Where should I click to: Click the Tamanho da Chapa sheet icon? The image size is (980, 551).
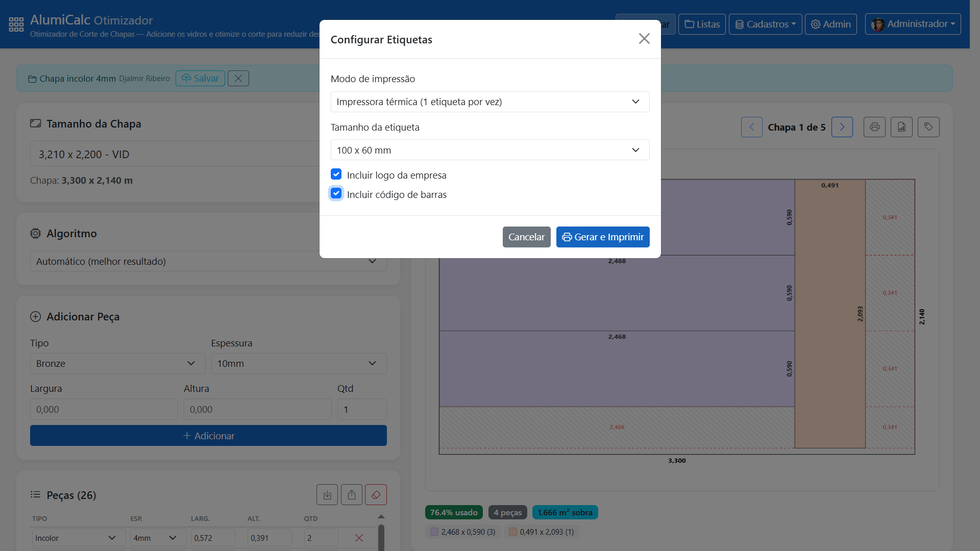pos(35,123)
